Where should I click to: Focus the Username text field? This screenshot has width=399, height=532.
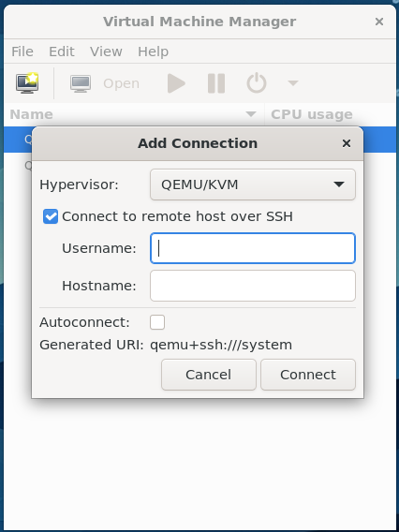253,248
